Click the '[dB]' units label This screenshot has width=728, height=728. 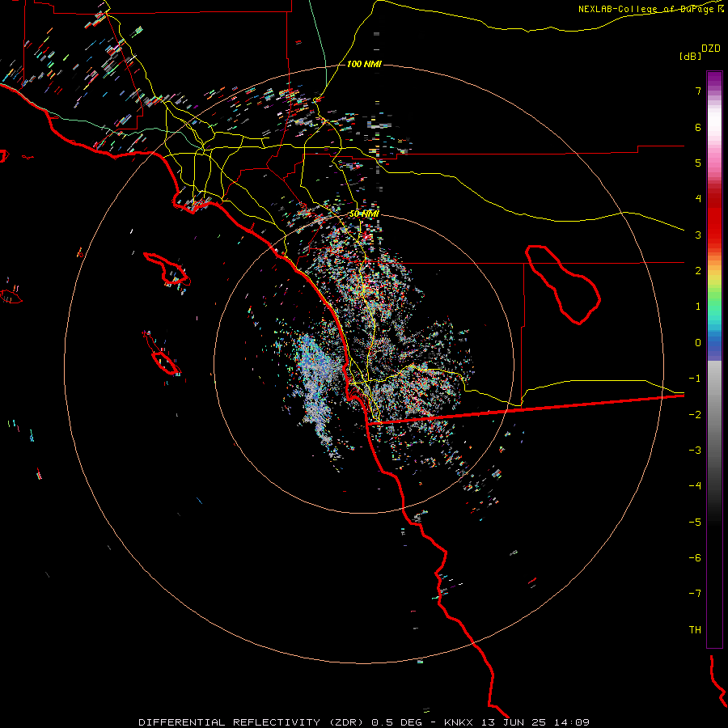[x=691, y=56]
